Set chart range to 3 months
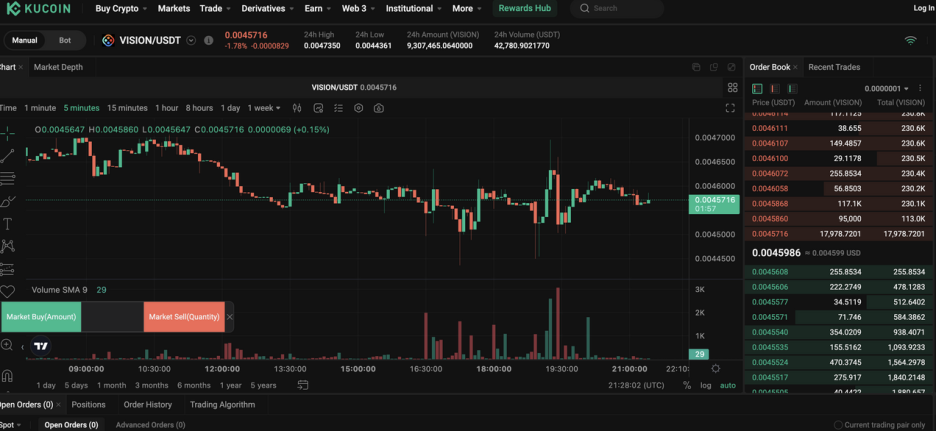Viewport: 936px width, 431px height. click(152, 386)
